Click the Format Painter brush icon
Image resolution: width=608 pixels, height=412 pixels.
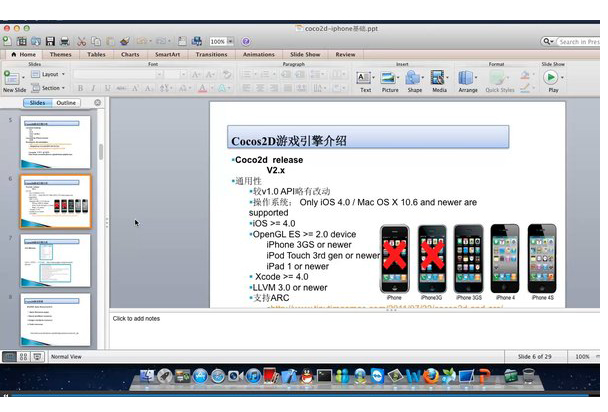pyautogui.click(x=124, y=41)
